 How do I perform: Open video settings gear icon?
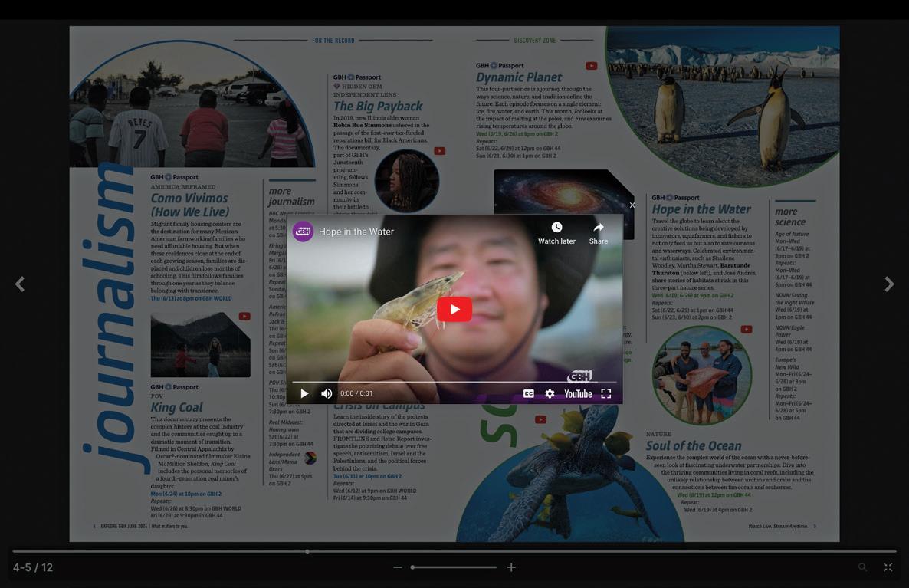pos(550,394)
